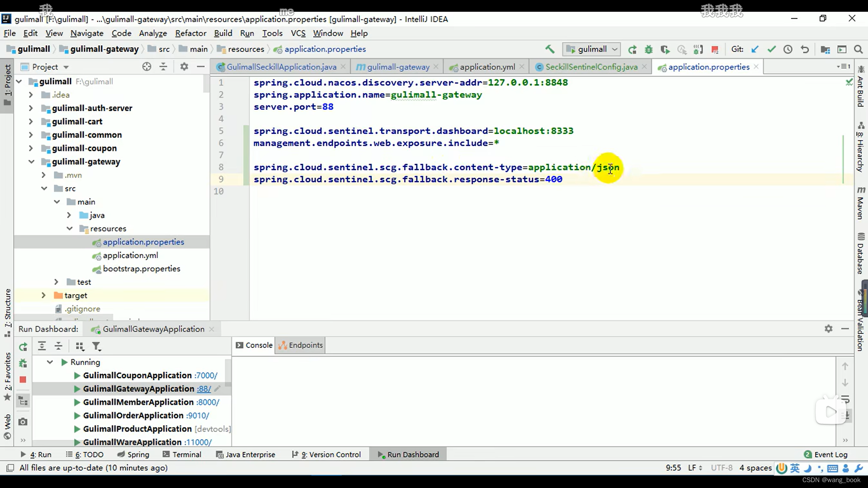Click the Git update project arrow icon
The height and width of the screenshot is (488, 868).
tap(755, 49)
